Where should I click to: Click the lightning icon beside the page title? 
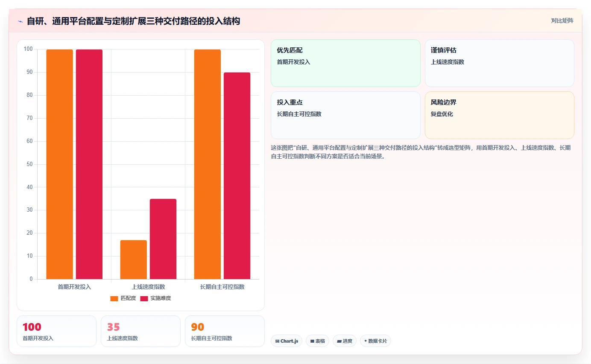click(x=20, y=21)
